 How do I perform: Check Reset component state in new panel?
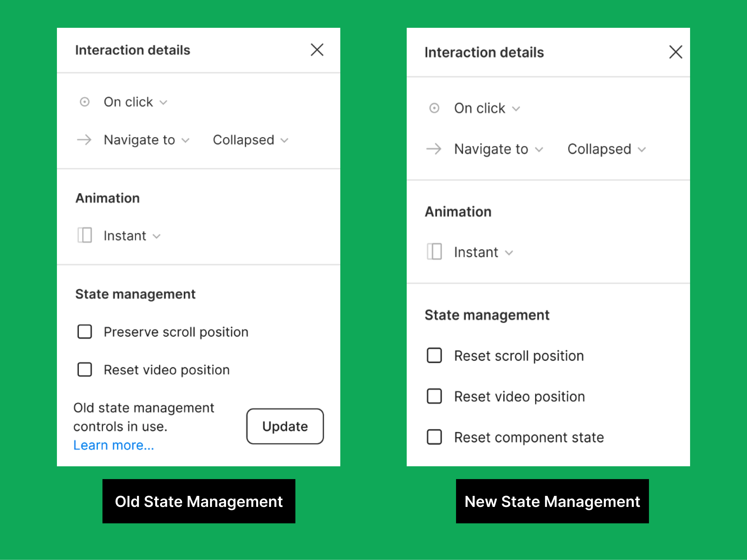435,437
